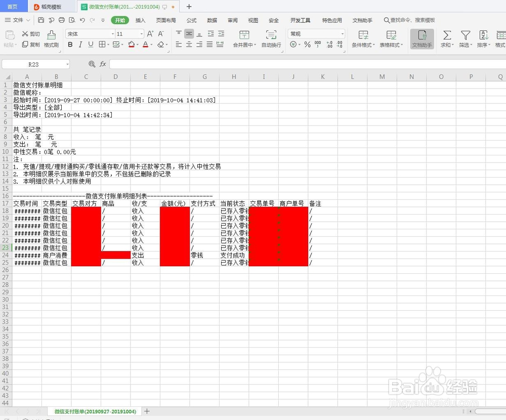506x420 pixels.
Task: Switch to the 数据 ribbon tab
Action: (212, 20)
